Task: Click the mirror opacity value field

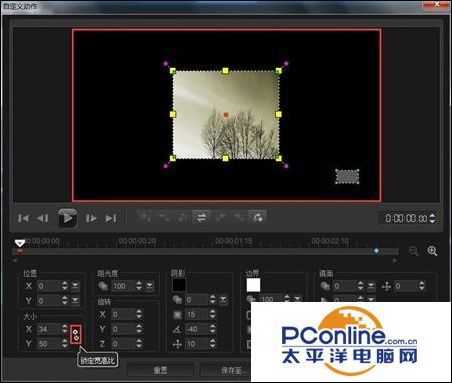Action: [345, 286]
